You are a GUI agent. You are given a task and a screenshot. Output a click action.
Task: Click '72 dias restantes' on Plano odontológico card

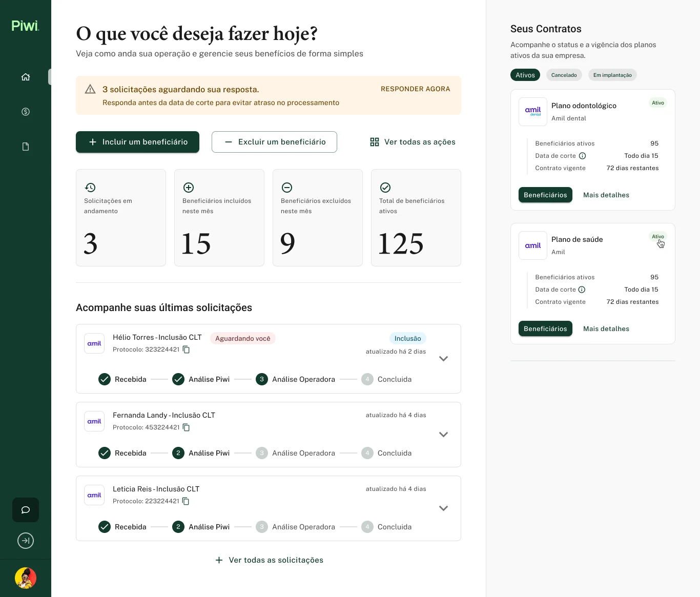(632, 168)
